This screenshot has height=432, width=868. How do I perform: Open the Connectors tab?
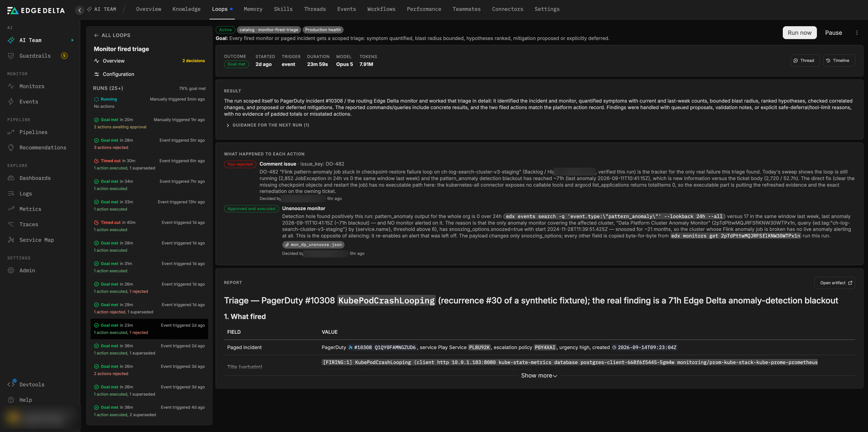coord(507,9)
